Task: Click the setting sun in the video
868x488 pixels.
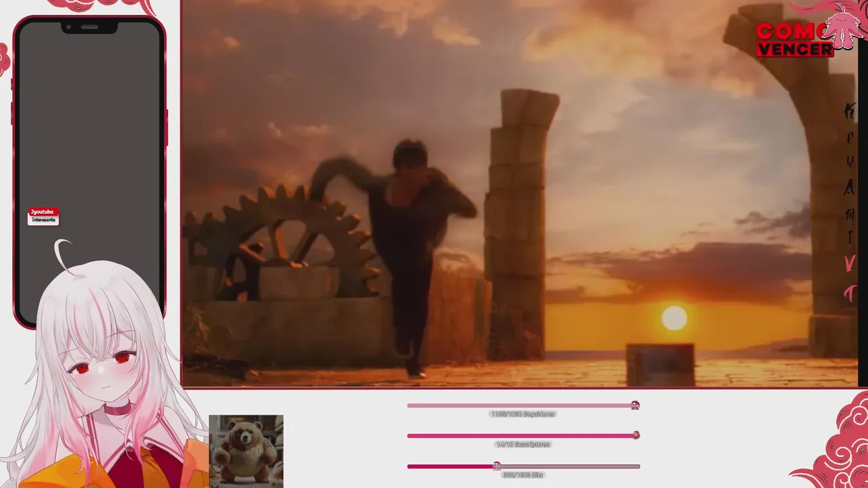Action: point(674,318)
